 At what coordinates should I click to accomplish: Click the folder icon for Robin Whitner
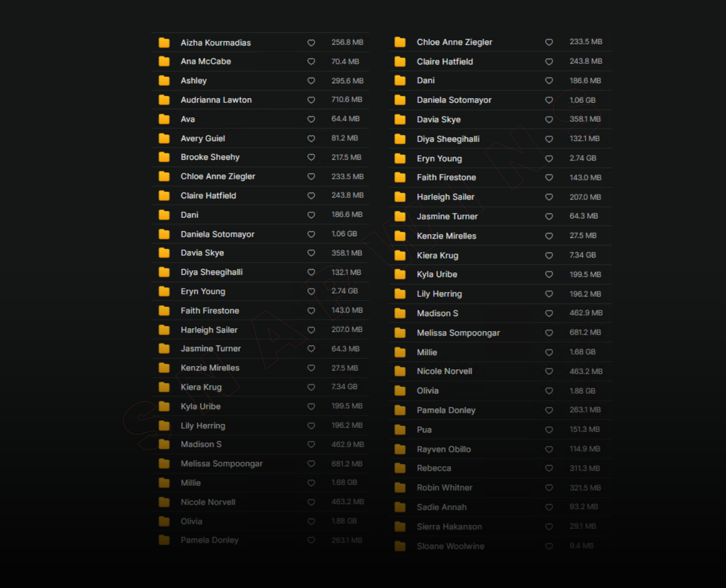coord(400,488)
